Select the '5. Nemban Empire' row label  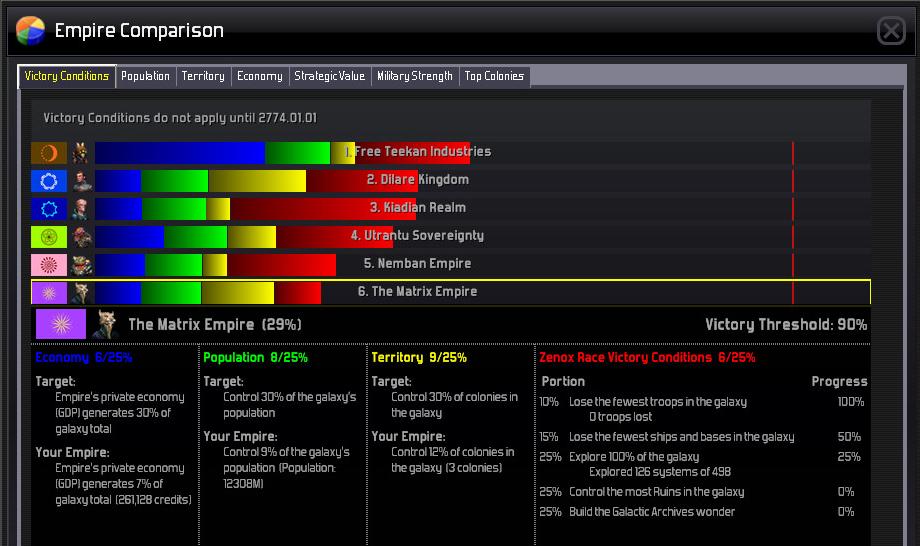click(x=418, y=263)
